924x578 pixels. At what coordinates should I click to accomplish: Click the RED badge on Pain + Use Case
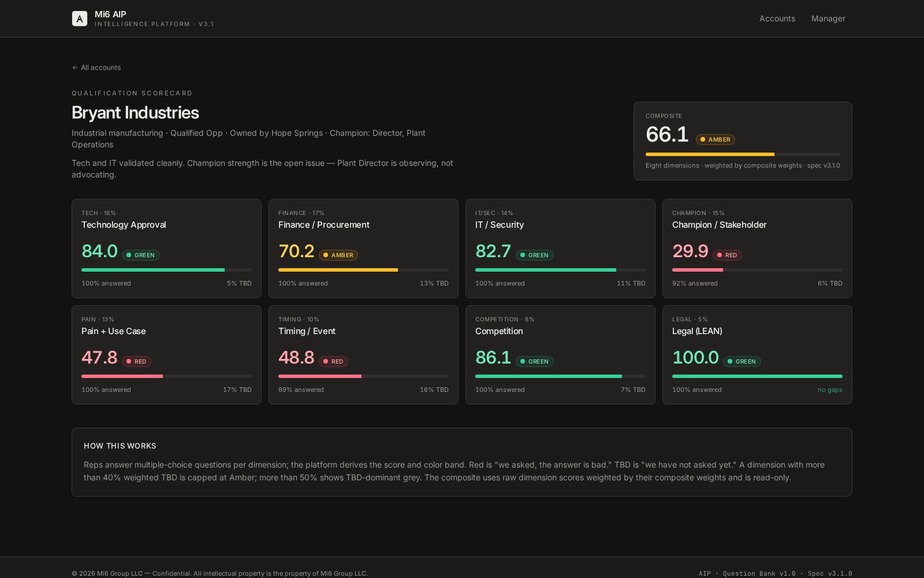pos(136,361)
